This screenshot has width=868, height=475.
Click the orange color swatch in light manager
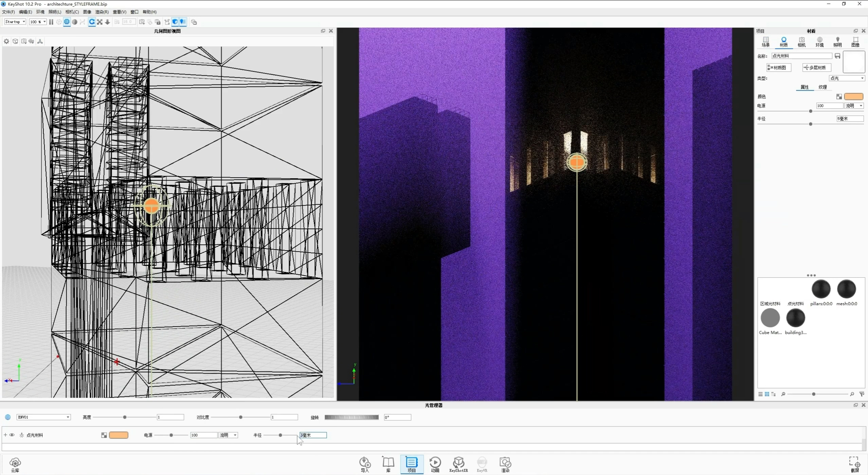click(119, 435)
